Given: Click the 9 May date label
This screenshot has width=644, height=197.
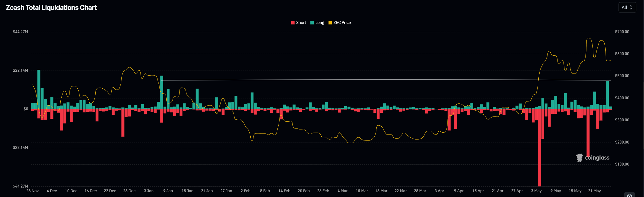Looking at the screenshot, I should [x=556, y=191].
